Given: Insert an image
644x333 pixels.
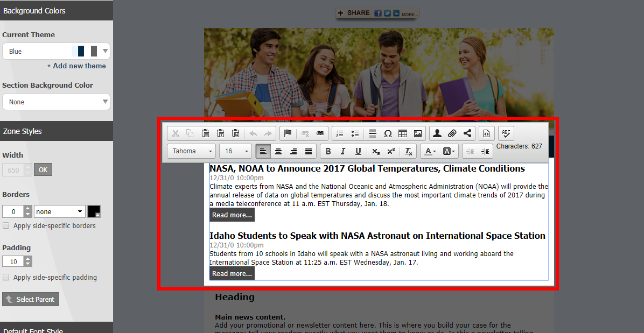Looking at the screenshot, I should point(418,133).
